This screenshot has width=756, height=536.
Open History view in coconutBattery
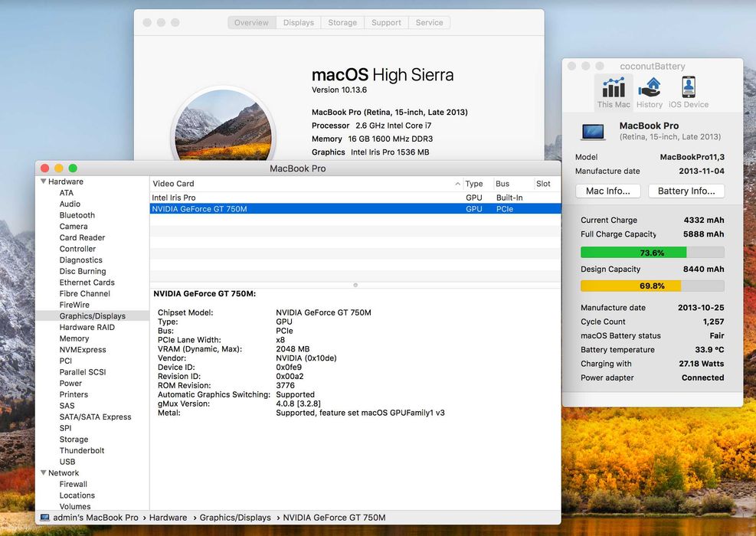click(650, 93)
